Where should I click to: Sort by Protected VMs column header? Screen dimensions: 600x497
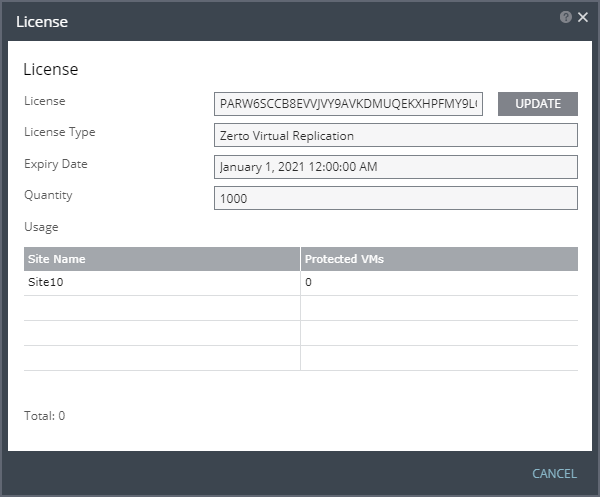pos(439,259)
